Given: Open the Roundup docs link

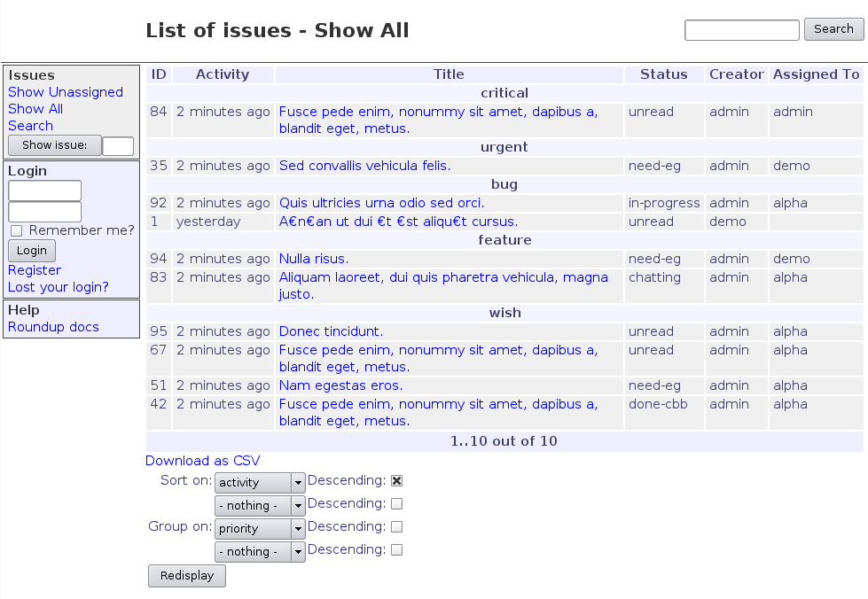Looking at the screenshot, I should coord(53,327).
